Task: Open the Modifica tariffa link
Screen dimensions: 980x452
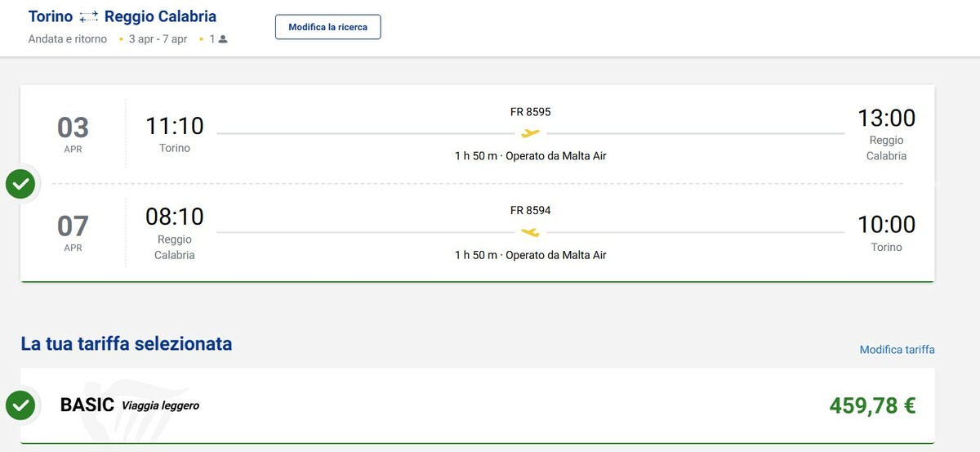Action: (897, 350)
